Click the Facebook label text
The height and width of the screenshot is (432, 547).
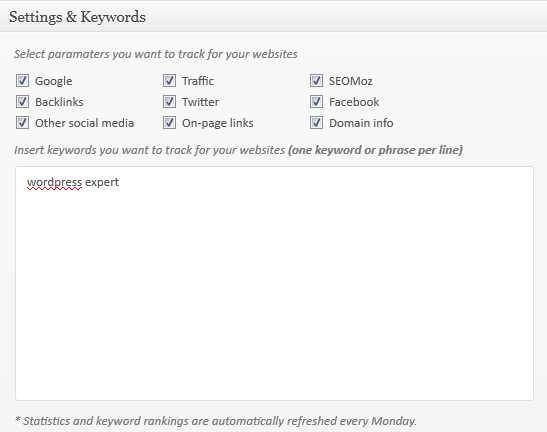(354, 102)
